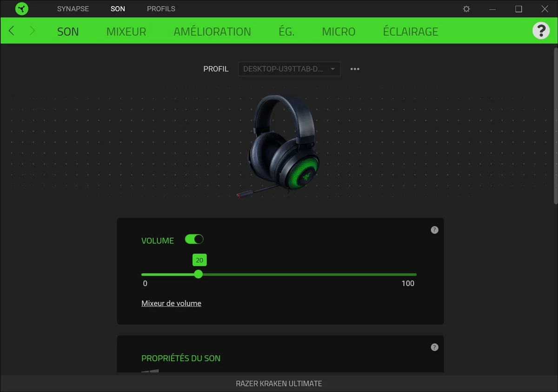Click the Razer logo icon
The width and height of the screenshot is (558, 392).
(x=21, y=9)
